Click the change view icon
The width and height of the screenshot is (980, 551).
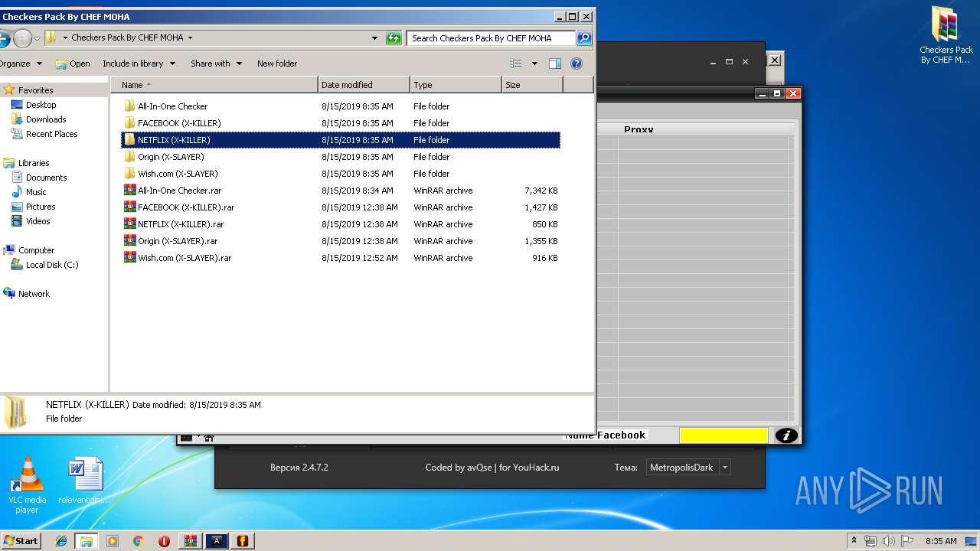click(x=516, y=64)
